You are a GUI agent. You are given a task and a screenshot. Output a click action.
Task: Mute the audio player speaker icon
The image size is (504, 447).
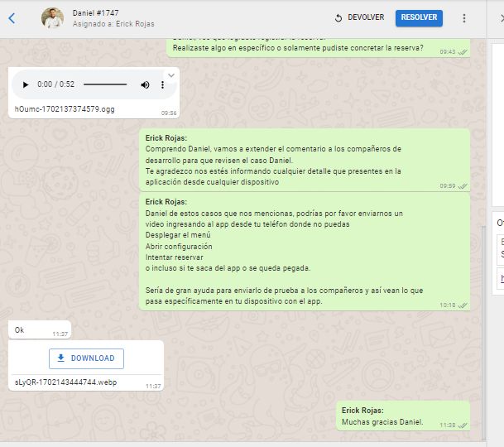(145, 85)
